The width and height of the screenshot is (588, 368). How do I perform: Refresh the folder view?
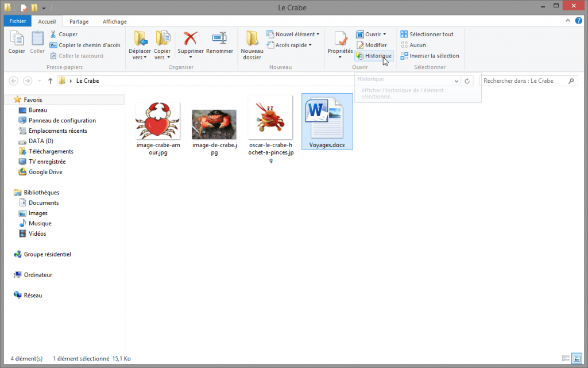tap(467, 80)
